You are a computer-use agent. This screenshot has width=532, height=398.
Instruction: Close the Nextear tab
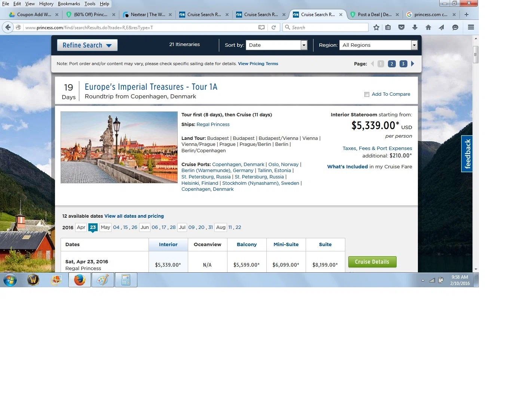[170, 15]
